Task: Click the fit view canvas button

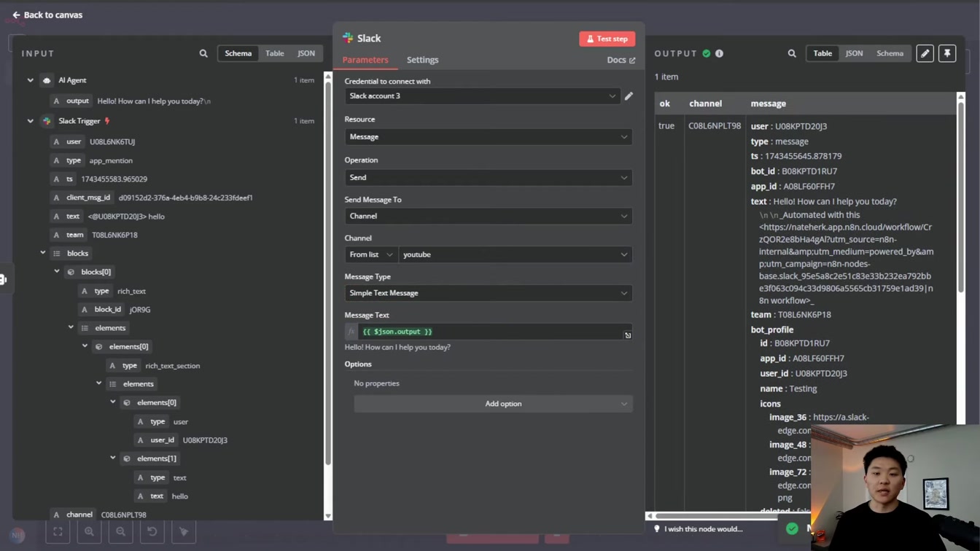Action: point(58,532)
